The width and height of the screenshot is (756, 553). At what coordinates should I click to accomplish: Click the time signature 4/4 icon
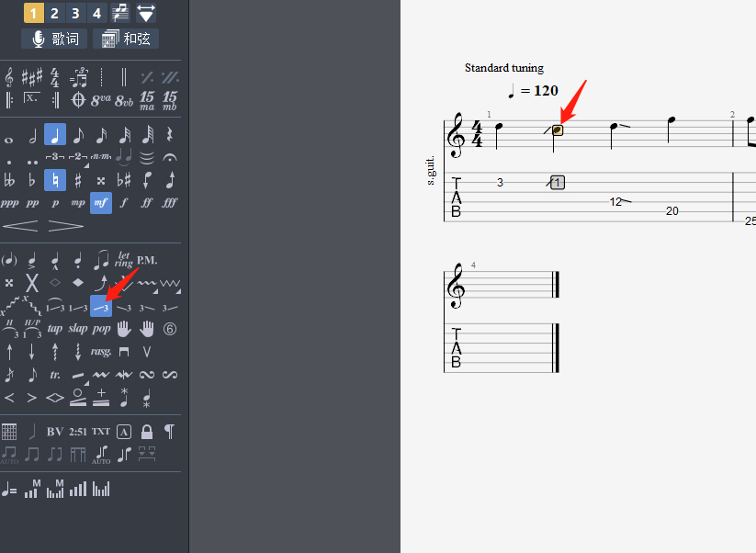[55, 77]
